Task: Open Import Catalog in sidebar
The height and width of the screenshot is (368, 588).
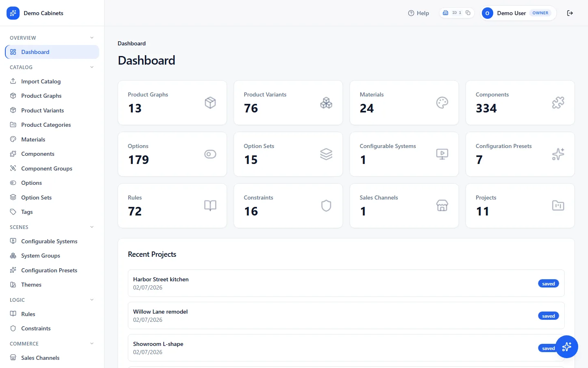Action: tap(52, 81)
